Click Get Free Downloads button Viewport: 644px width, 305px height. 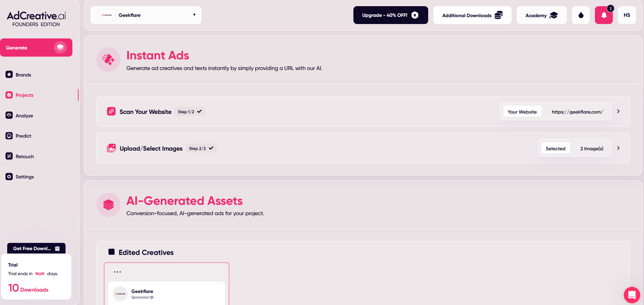(x=36, y=248)
